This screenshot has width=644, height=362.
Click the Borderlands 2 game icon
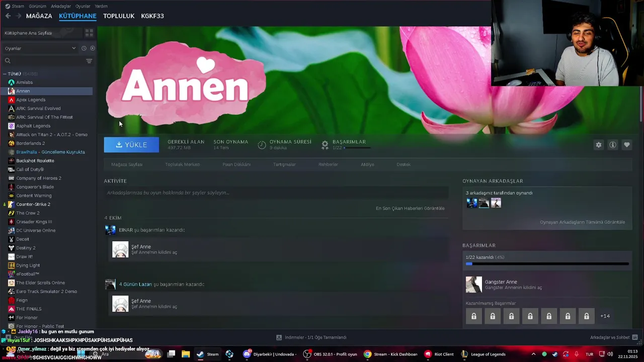[12, 143]
